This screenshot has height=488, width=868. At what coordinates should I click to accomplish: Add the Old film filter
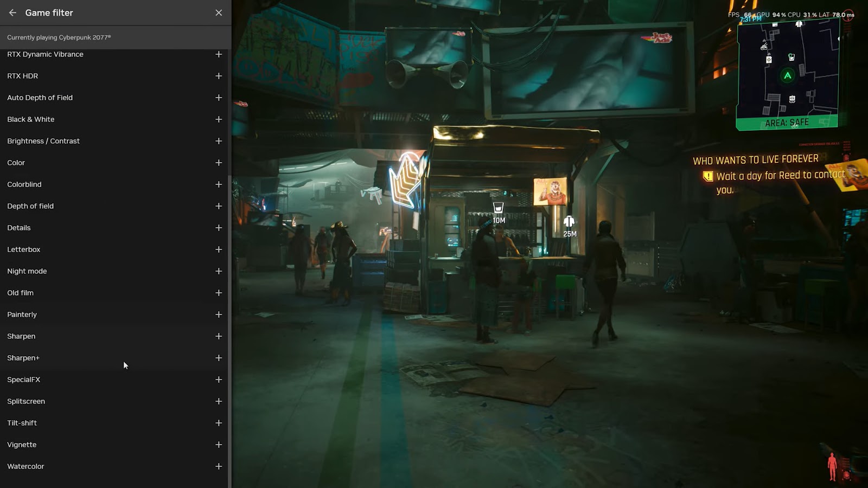tap(219, 293)
